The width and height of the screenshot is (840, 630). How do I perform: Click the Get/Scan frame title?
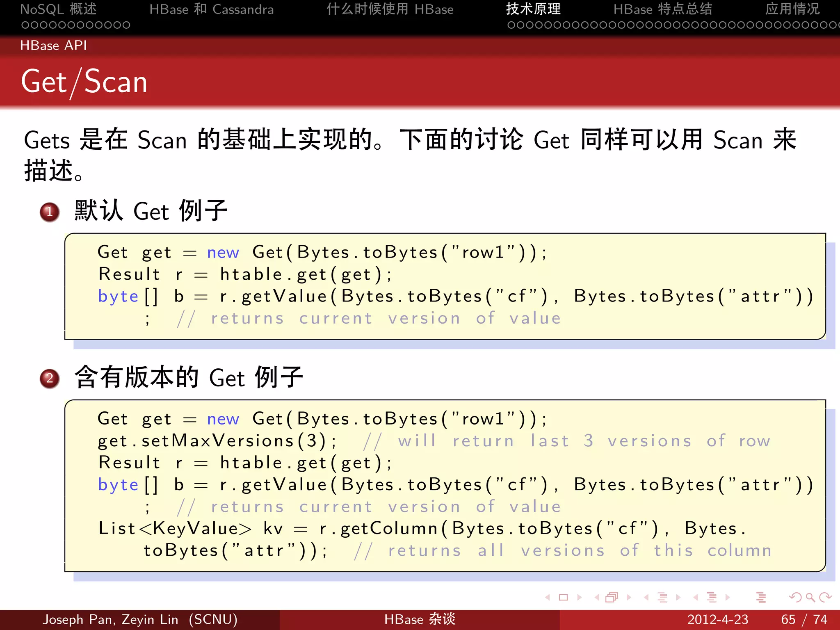click(84, 82)
